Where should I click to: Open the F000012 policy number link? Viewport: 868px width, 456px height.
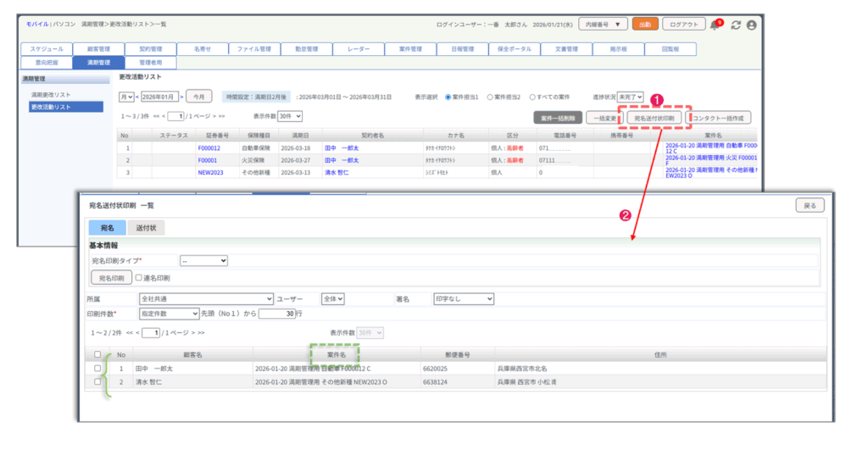pos(209,147)
